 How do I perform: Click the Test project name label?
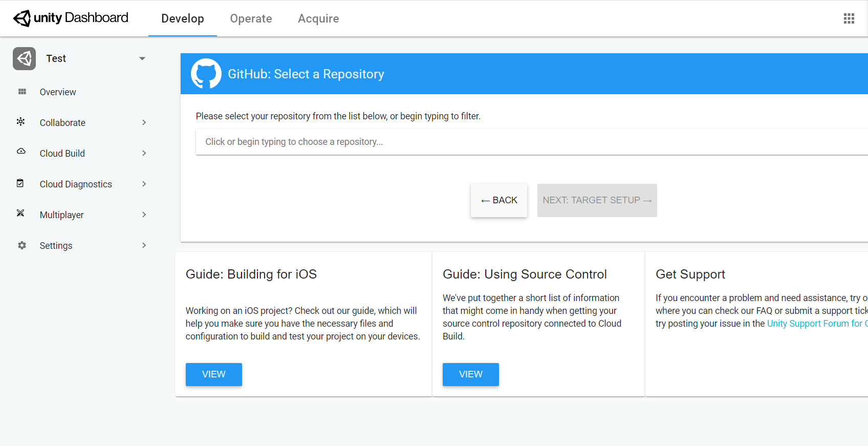tap(56, 58)
